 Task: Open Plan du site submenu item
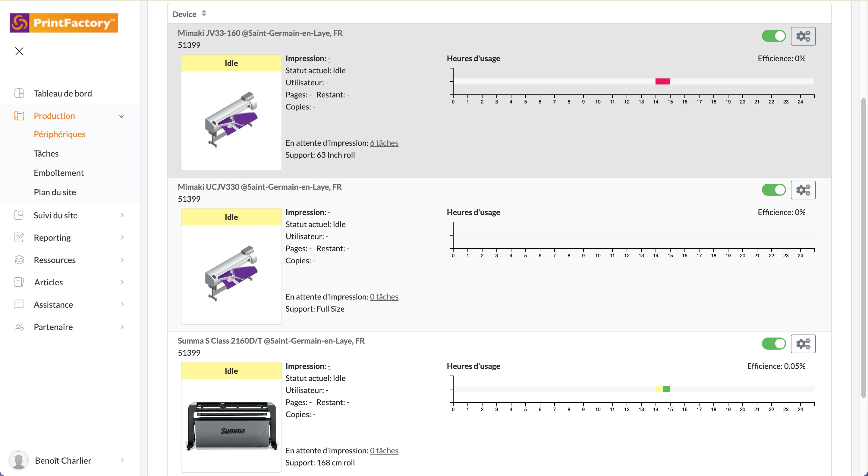pyautogui.click(x=55, y=192)
